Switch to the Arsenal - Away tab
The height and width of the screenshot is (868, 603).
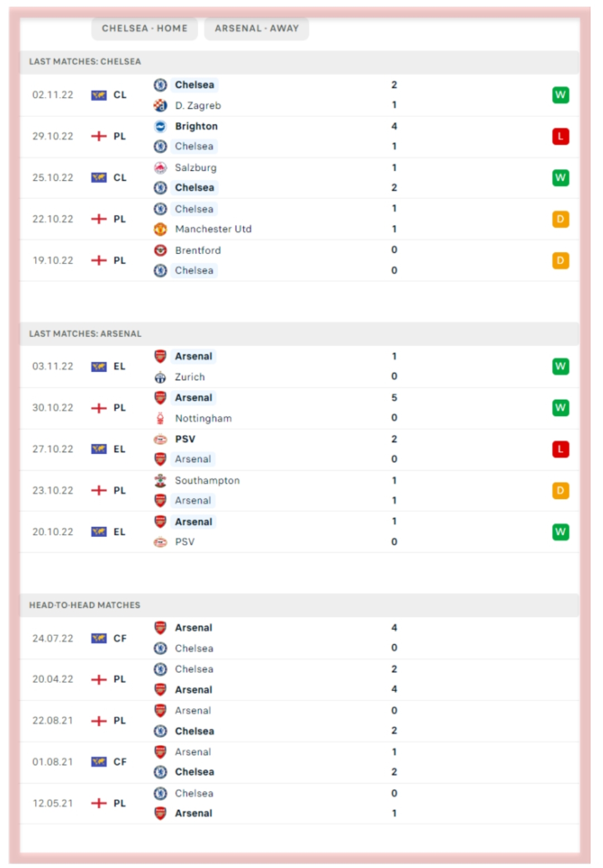[256, 28]
